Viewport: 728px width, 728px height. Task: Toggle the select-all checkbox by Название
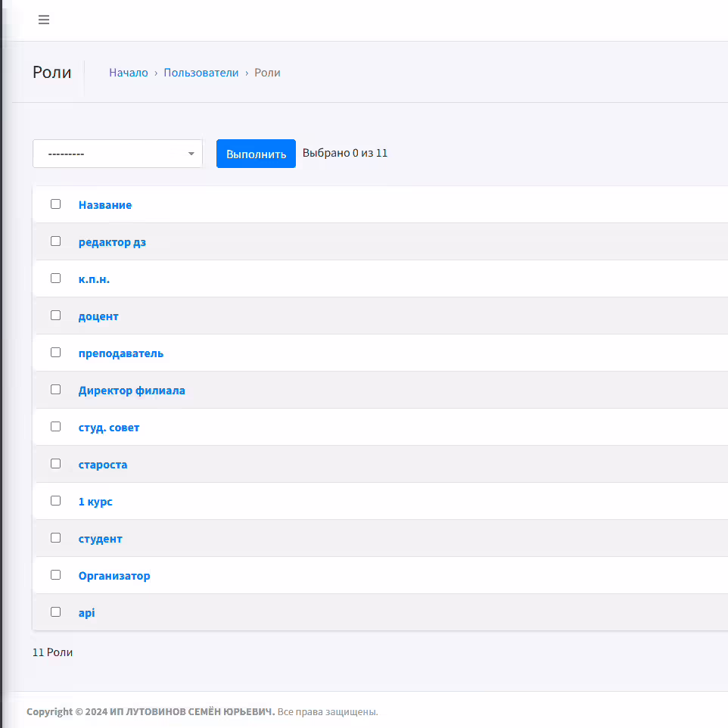click(x=56, y=204)
